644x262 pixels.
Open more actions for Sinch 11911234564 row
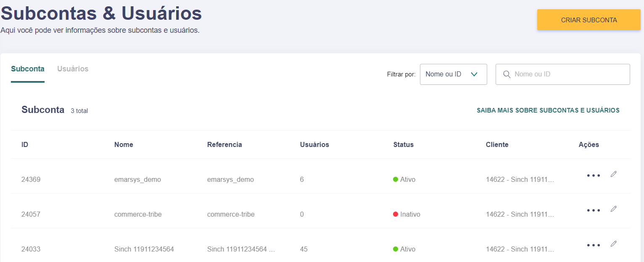point(594,245)
